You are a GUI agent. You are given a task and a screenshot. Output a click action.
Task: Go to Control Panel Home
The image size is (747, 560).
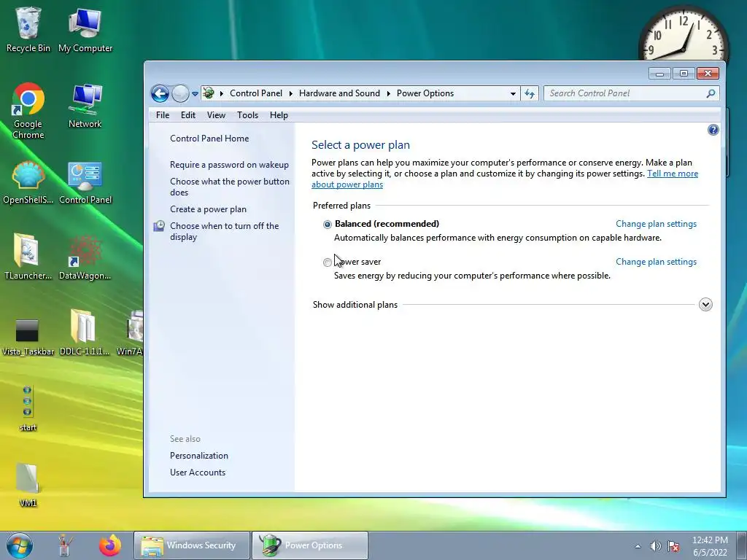coord(209,139)
